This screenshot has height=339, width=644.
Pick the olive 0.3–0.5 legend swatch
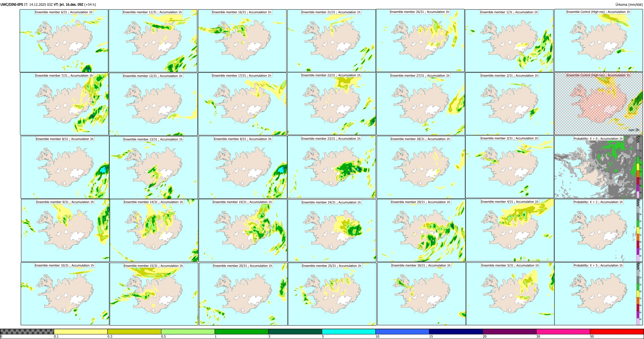point(134,332)
